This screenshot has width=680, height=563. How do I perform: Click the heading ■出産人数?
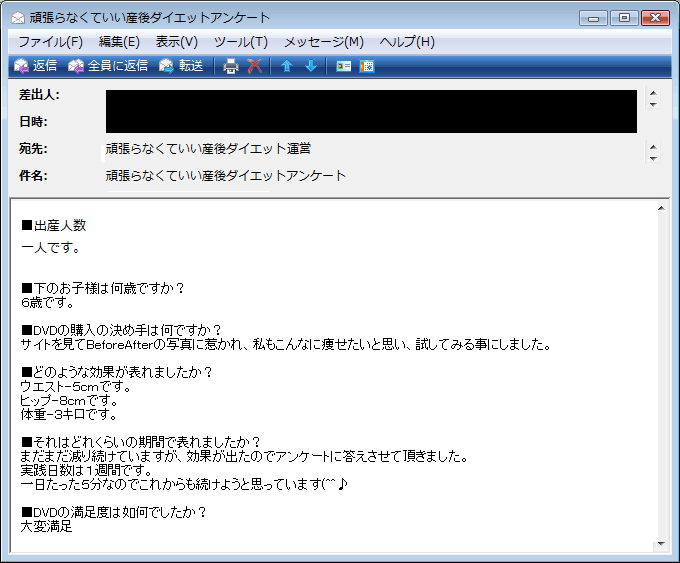click(54, 226)
